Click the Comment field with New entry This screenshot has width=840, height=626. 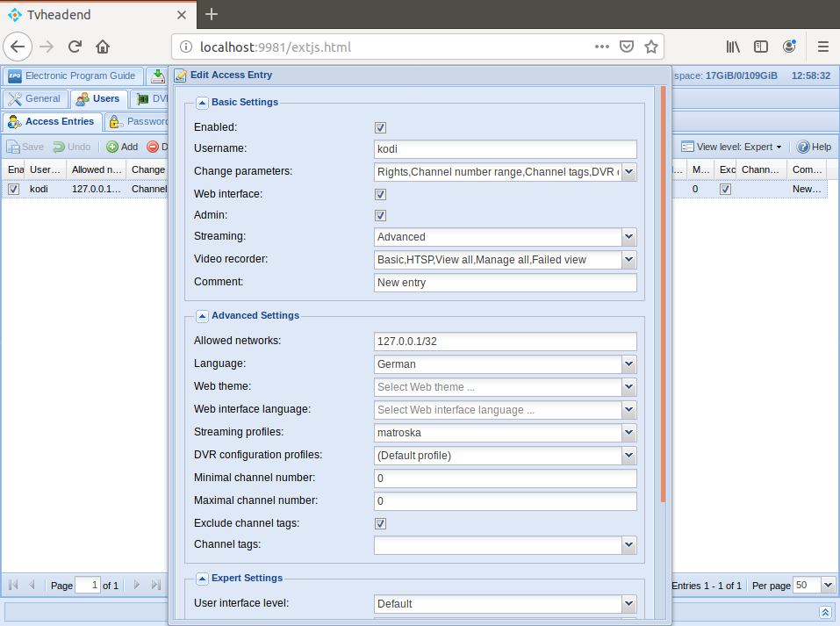pyautogui.click(x=506, y=283)
